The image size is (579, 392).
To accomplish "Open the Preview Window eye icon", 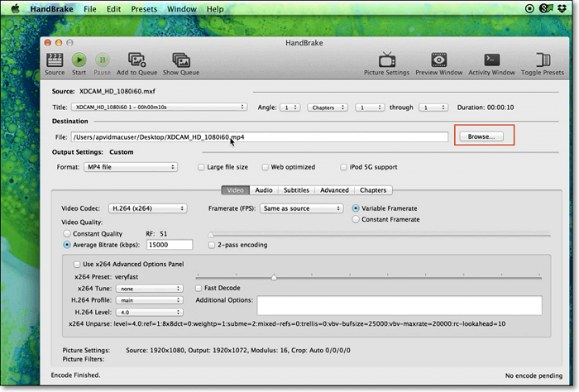I will coord(439,60).
